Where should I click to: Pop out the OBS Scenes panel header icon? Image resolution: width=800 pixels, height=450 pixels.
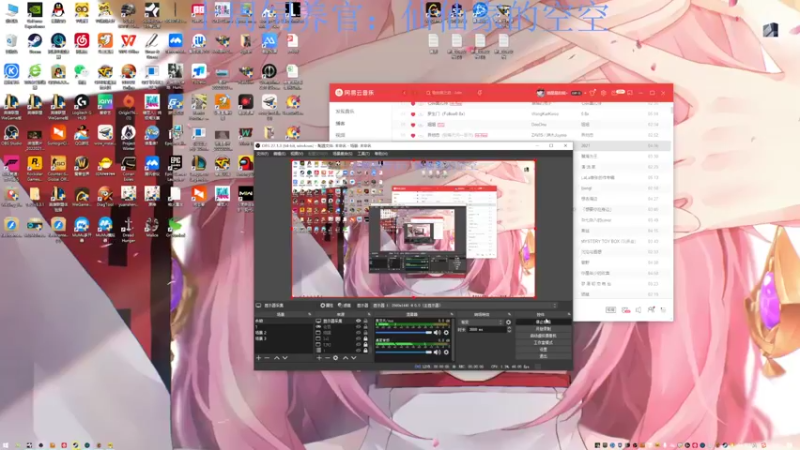[310, 314]
